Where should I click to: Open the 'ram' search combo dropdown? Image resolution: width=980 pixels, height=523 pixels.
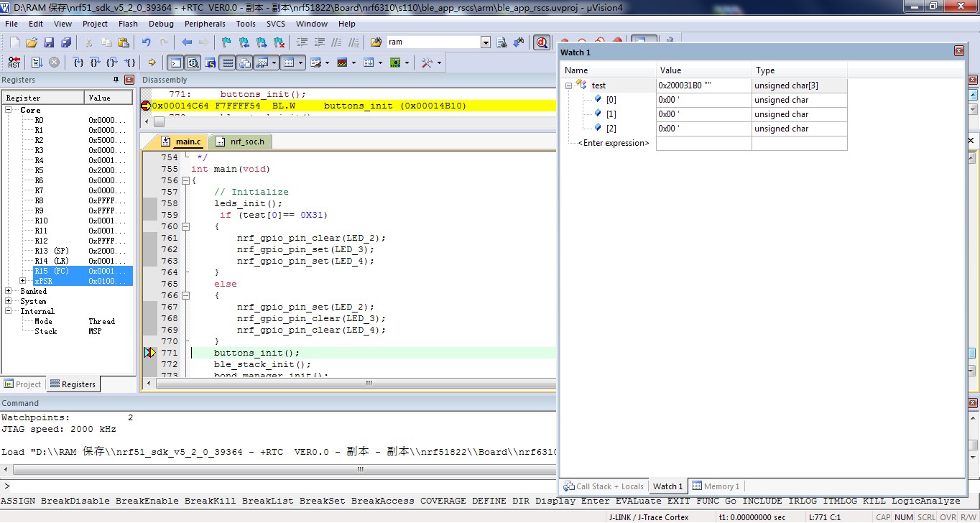click(x=486, y=42)
